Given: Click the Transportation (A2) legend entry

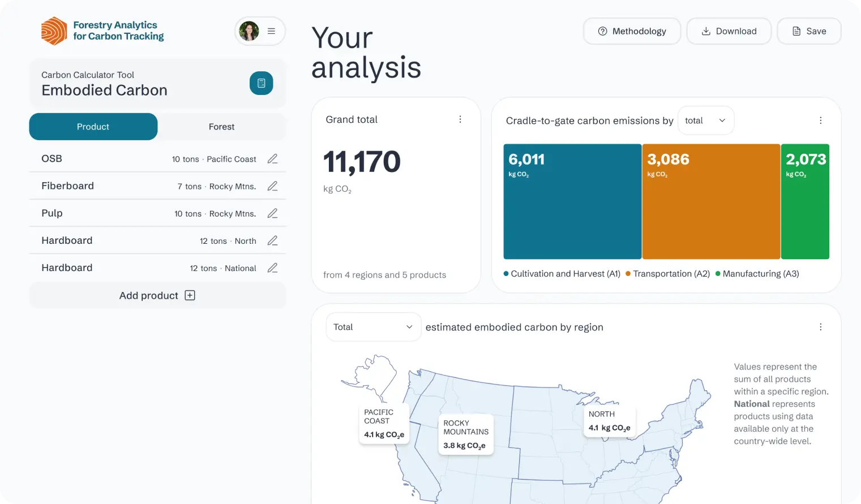Looking at the screenshot, I should [668, 274].
